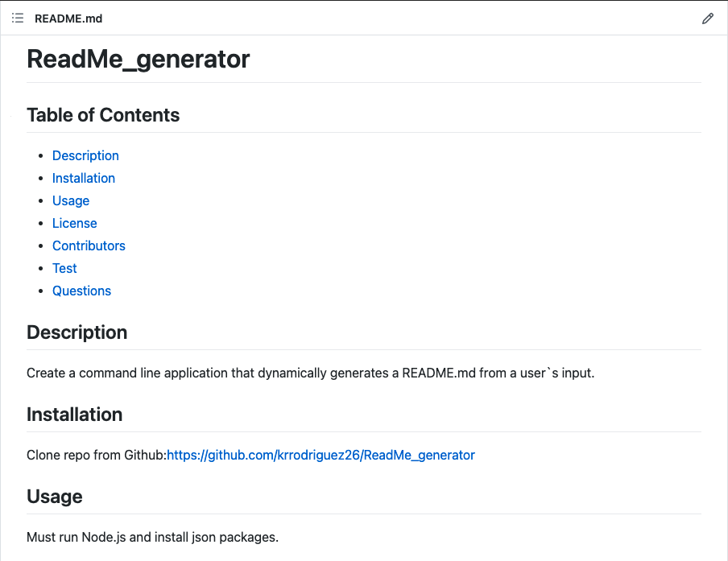Click the Usage section heading
Viewport: 728px width, 561px height.
coord(54,497)
